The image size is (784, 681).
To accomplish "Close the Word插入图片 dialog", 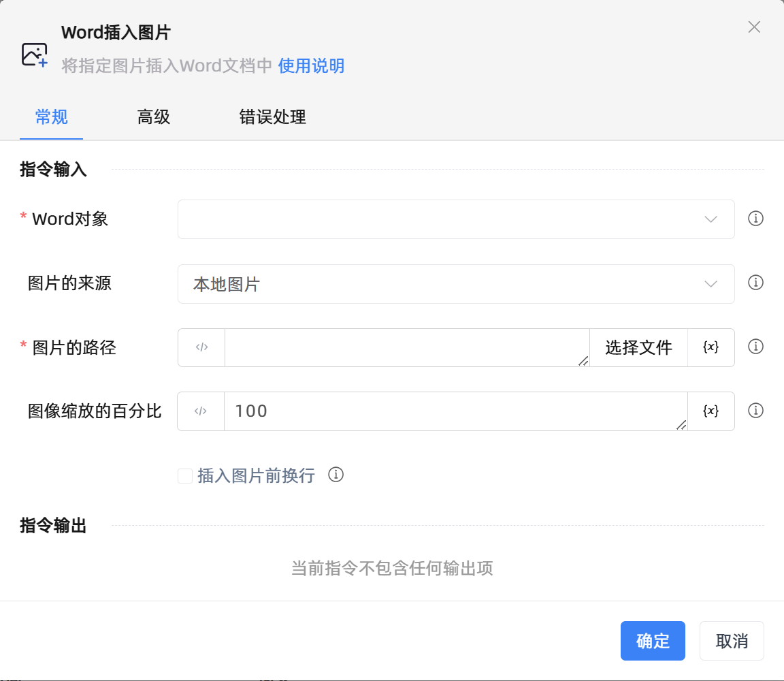I will [754, 27].
